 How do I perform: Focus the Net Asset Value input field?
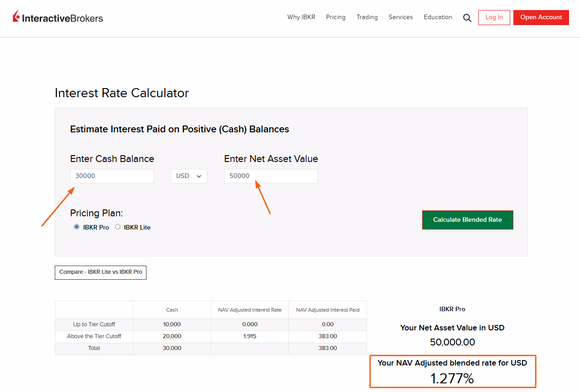(x=271, y=176)
